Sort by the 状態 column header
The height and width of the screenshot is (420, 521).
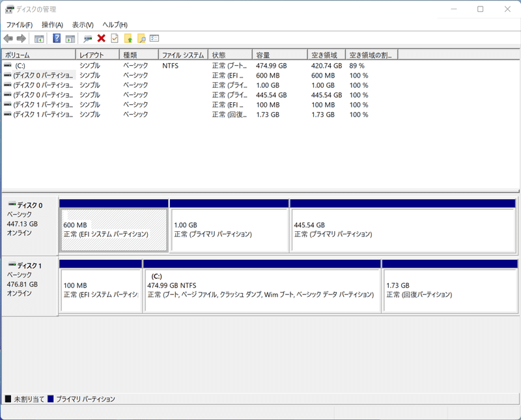(231, 55)
